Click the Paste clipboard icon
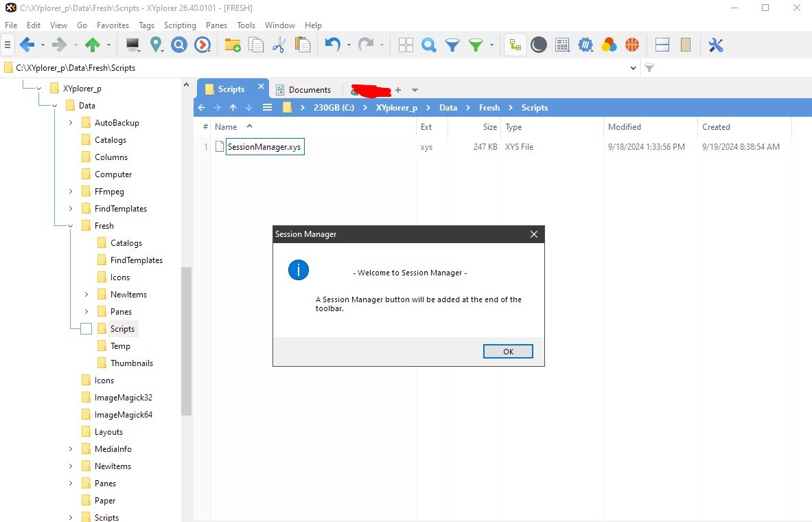 (302, 45)
